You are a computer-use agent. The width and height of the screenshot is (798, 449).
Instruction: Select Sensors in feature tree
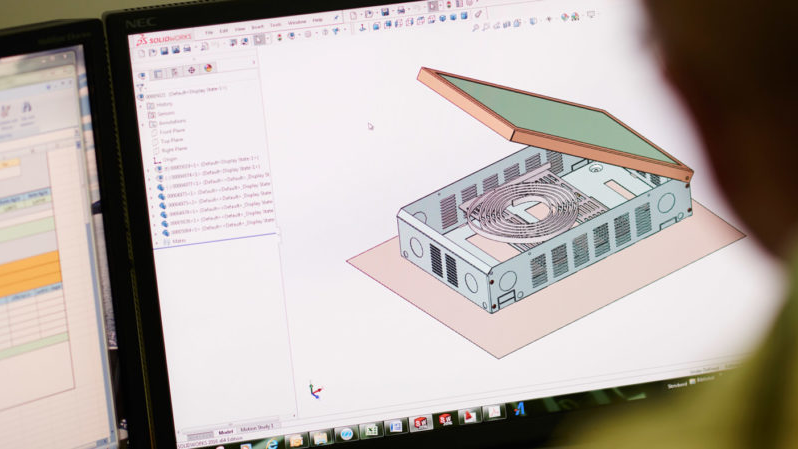pyautogui.click(x=162, y=114)
